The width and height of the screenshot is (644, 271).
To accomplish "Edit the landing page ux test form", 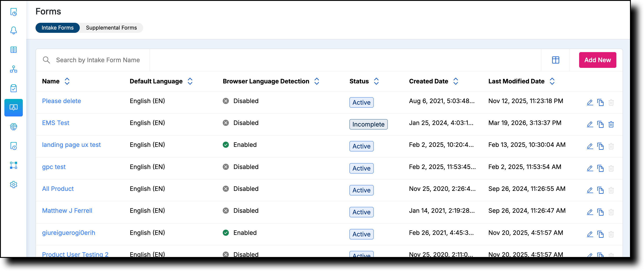I will pyautogui.click(x=590, y=146).
